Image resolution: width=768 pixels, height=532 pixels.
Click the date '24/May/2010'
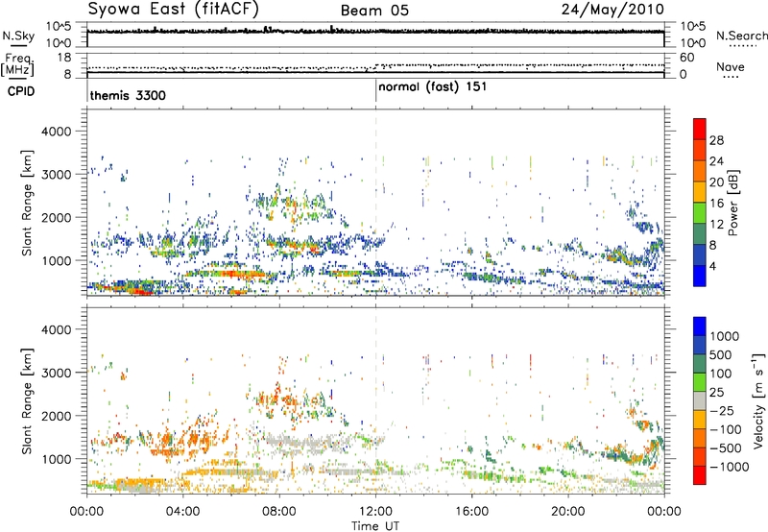click(612, 9)
